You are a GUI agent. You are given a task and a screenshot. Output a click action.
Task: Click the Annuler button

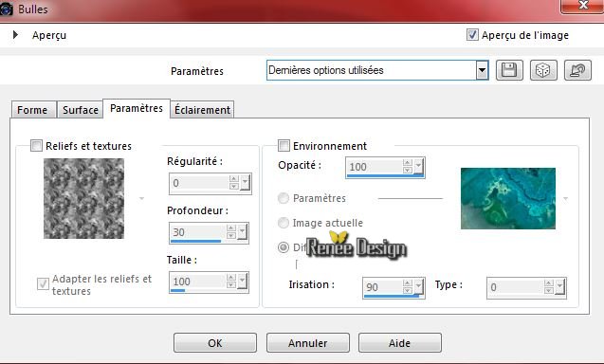tap(308, 343)
